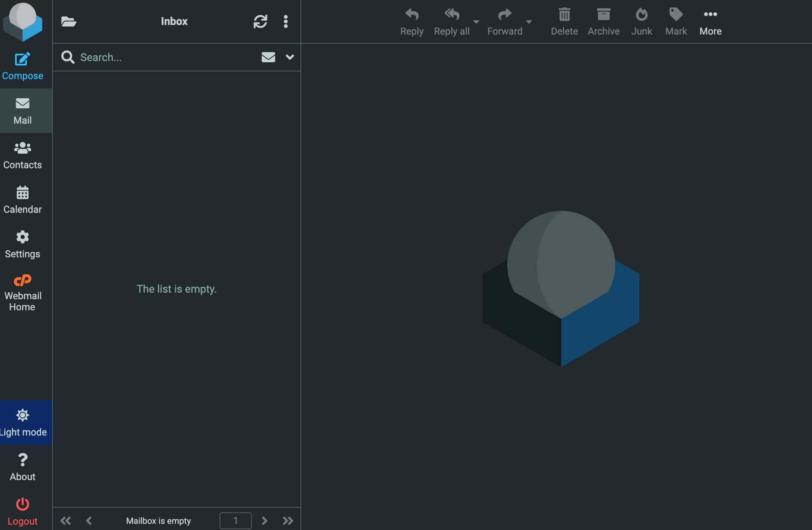Open Forward options dropdown arrow
Screen dimensions: 812x530
(529, 22)
